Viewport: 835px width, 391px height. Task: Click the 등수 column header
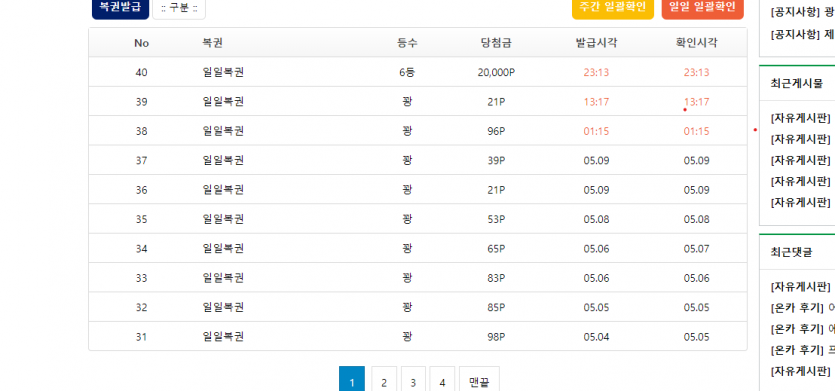point(407,43)
